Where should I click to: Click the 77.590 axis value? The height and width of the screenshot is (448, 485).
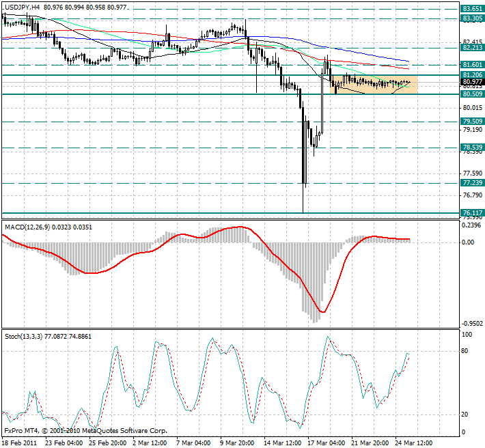click(x=472, y=173)
